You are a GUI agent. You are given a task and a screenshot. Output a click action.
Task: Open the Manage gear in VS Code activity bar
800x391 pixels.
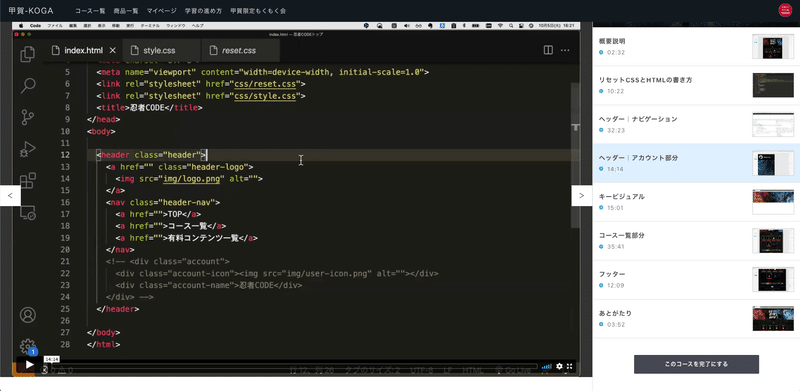(28, 346)
